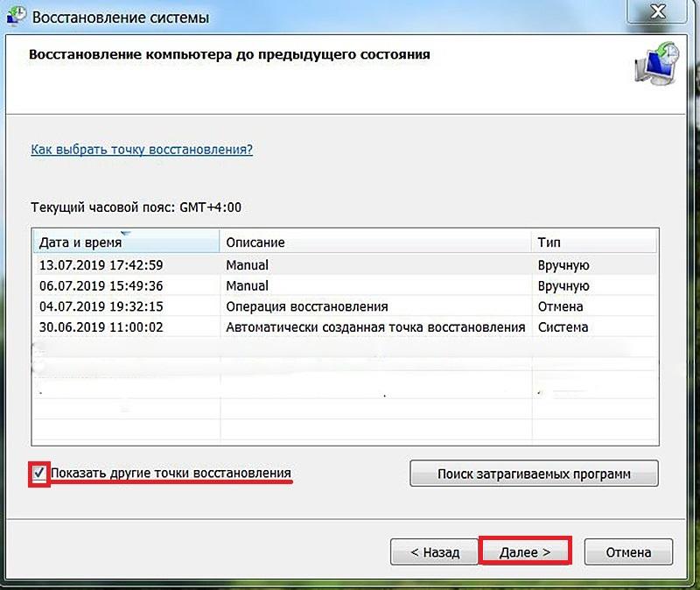Click 'Система' type cell in table
Image resolution: width=700 pixels, height=590 pixels.
(563, 327)
